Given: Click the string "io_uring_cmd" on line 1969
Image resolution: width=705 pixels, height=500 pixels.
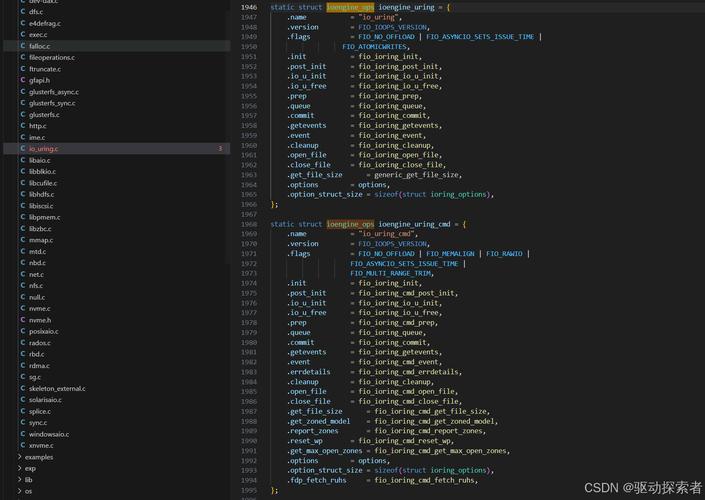Looking at the screenshot, I should pyautogui.click(x=386, y=234).
